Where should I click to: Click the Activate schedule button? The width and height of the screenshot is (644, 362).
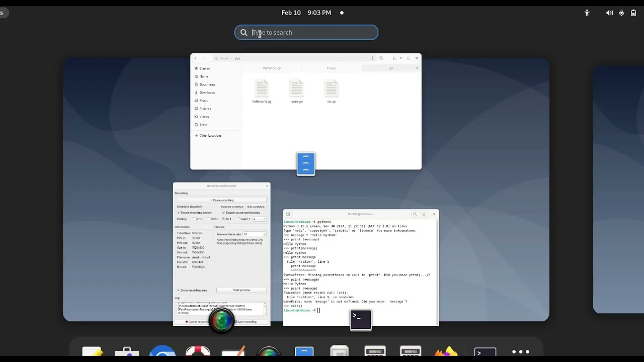(x=232, y=207)
